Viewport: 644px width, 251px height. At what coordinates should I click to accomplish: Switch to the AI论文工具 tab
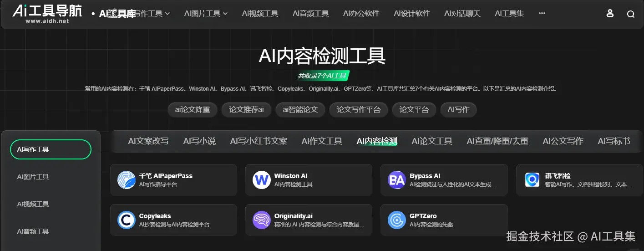tap(432, 141)
